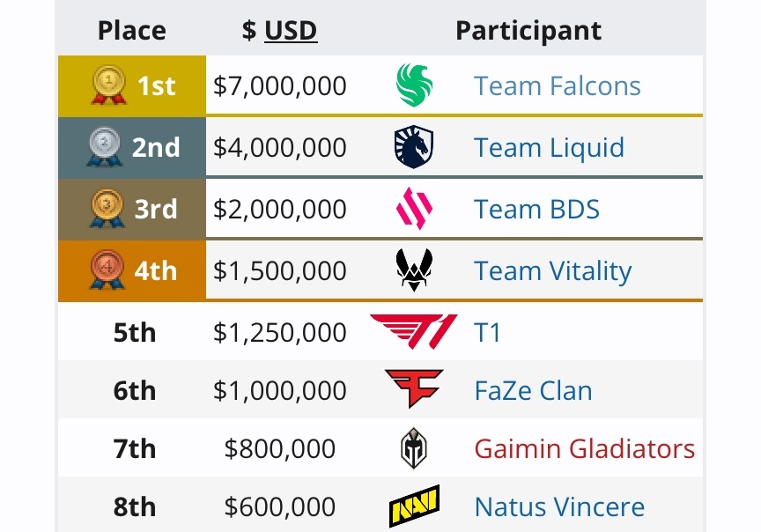Click the Team Vitality bee logo

[x=414, y=270]
